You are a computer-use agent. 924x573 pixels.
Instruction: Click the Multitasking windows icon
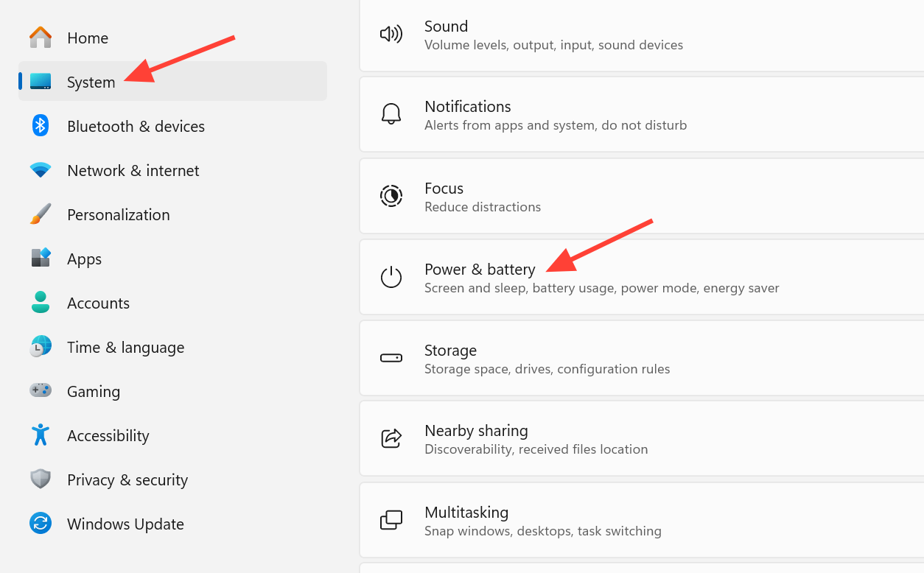click(x=391, y=520)
